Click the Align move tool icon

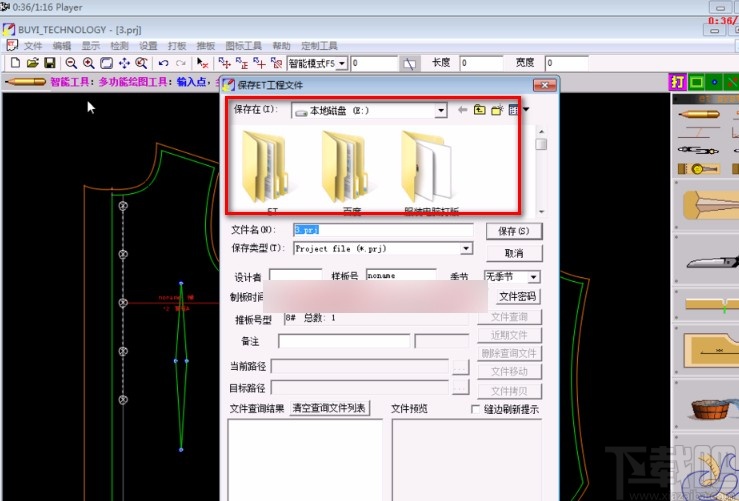coord(242,63)
